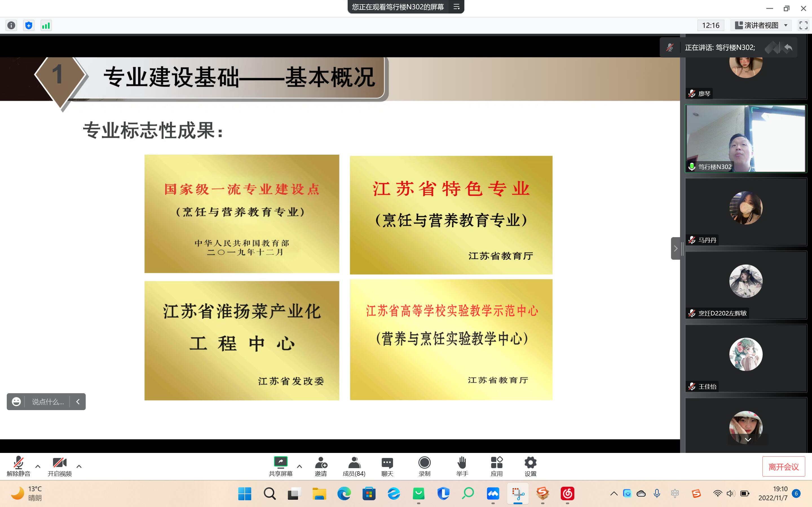
Task: Open Windows Start menu
Action: point(245,493)
